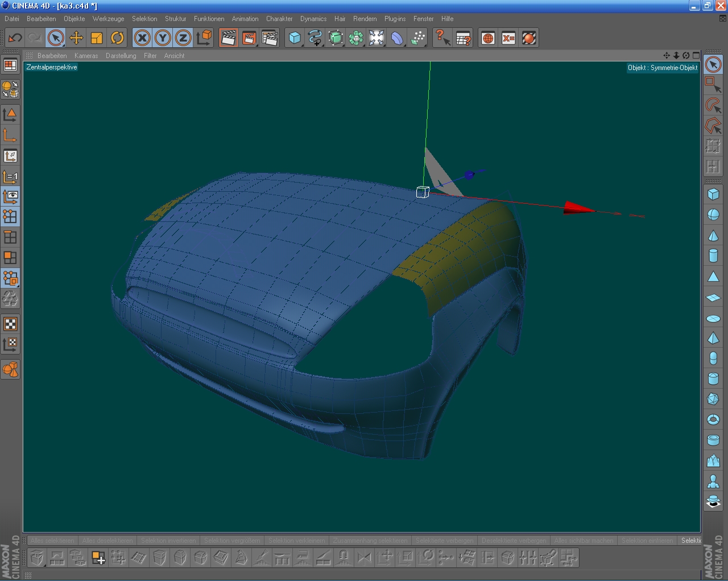
Task: Render the active view clapperboard icon
Action: pyautogui.click(x=229, y=38)
